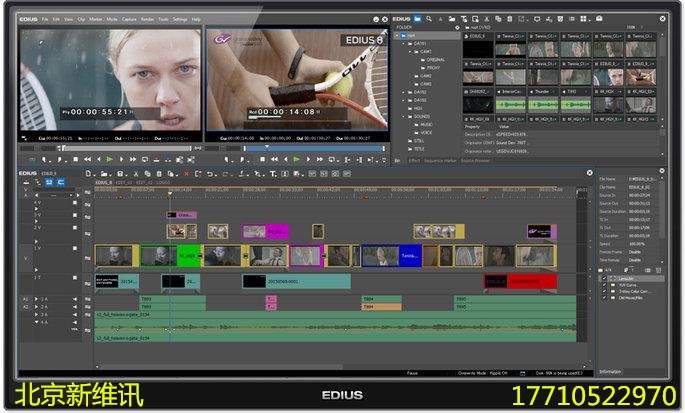
Task: Toggle folder view in the bin toolbar
Action: point(418,19)
